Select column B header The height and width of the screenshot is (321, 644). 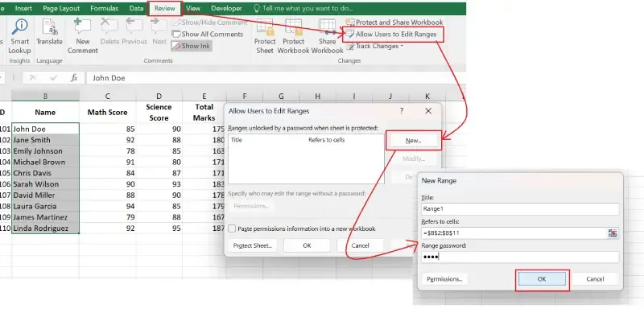[x=45, y=96]
